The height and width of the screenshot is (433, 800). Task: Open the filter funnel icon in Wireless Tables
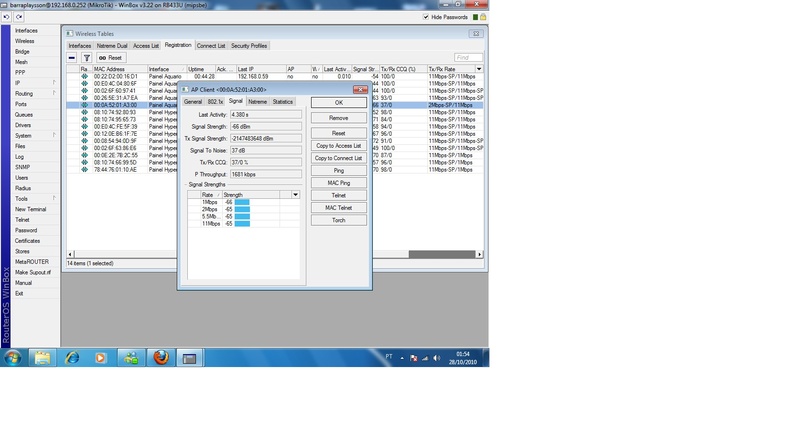point(87,58)
